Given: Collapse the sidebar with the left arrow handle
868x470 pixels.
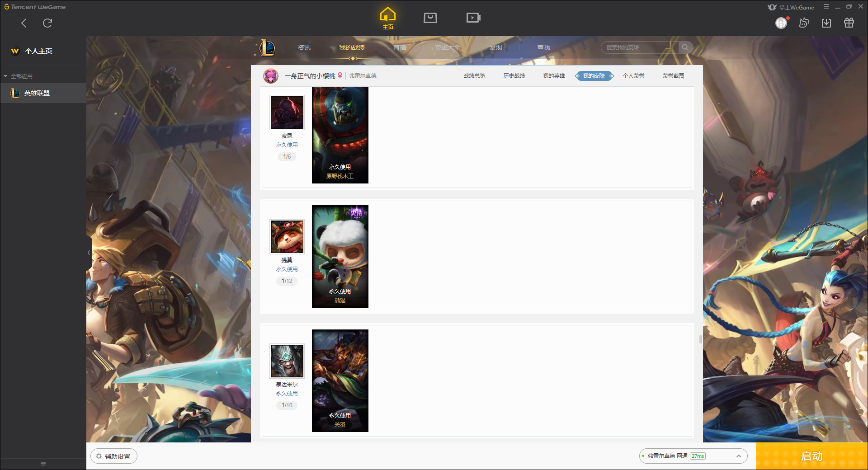Looking at the screenshot, I should [x=89, y=253].
